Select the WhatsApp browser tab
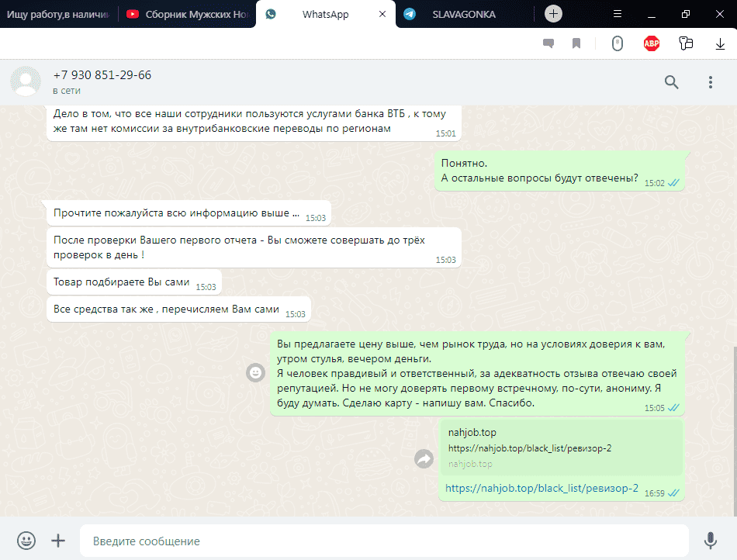Screen dimensions: 737x560 [x=325, y=14]
